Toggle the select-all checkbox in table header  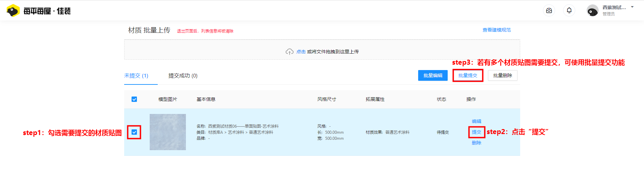134,99
